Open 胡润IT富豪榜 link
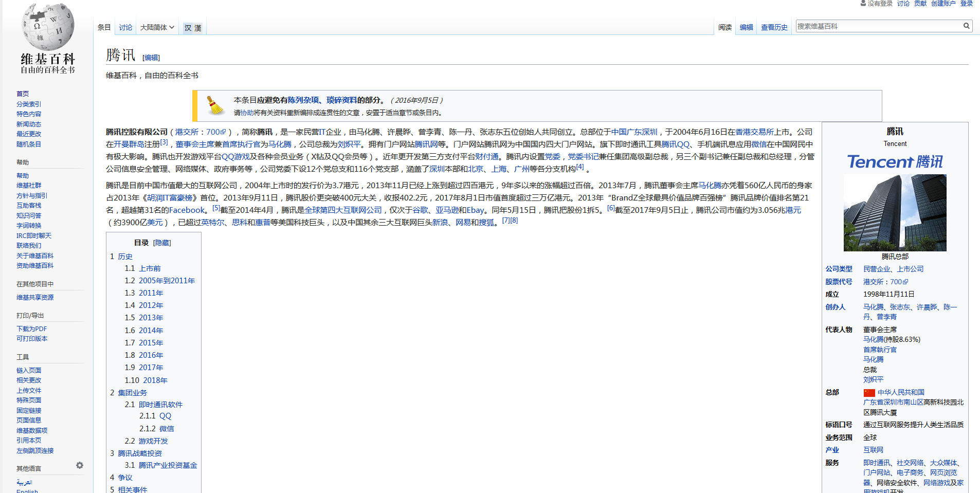The height and width of the screenshot is (493, 980). point(170,198)
